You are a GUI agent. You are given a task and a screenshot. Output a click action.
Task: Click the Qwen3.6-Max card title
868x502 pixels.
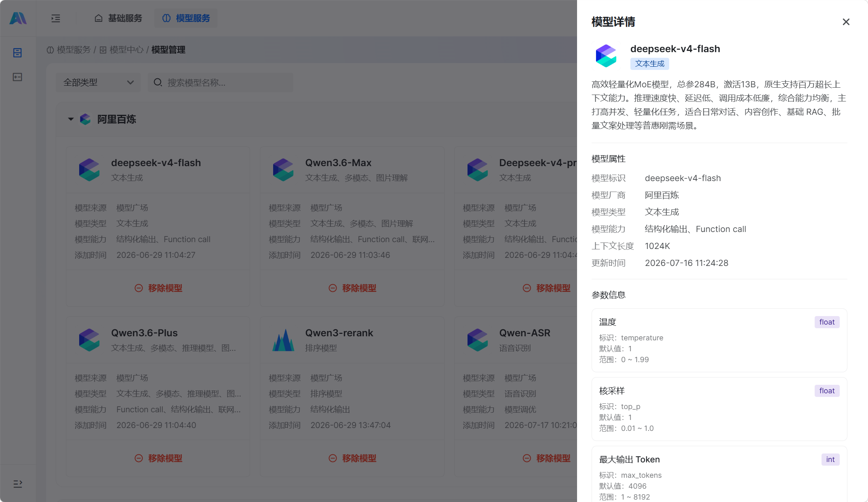338,163
